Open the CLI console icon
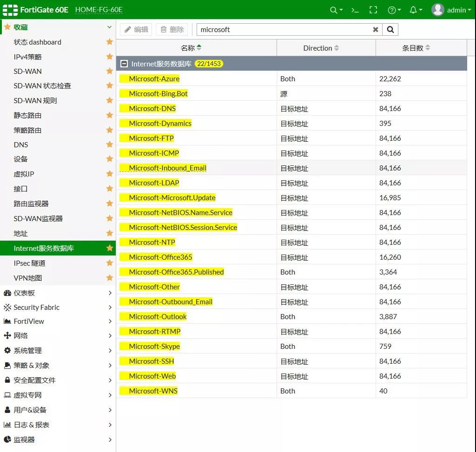The image size is (476, 452). point(355,10)
